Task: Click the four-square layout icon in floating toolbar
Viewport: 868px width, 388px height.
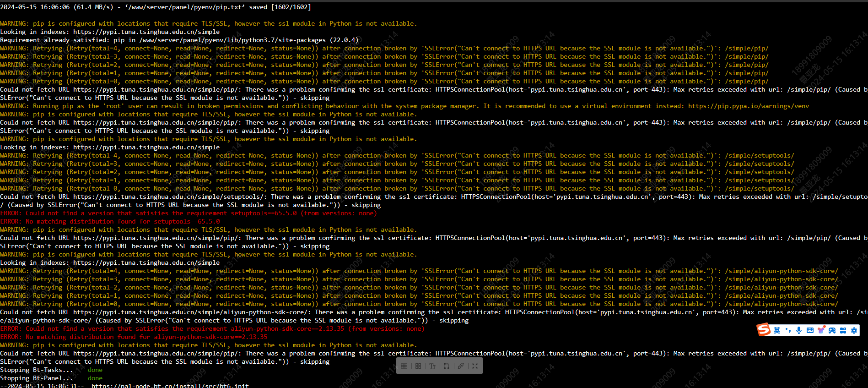Action: [x=418, y=366]
